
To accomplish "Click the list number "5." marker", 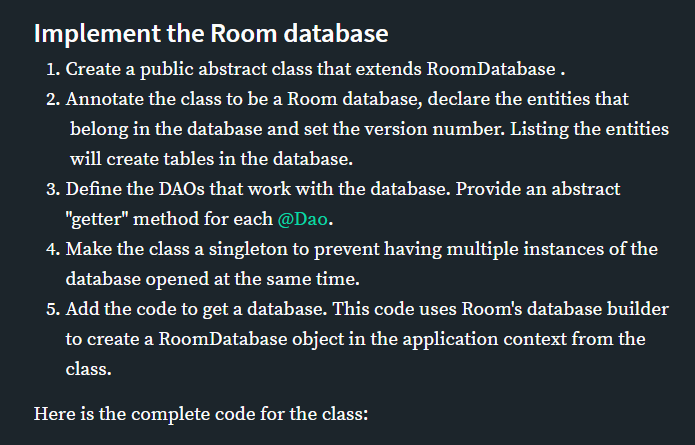I will pos(53,308).
